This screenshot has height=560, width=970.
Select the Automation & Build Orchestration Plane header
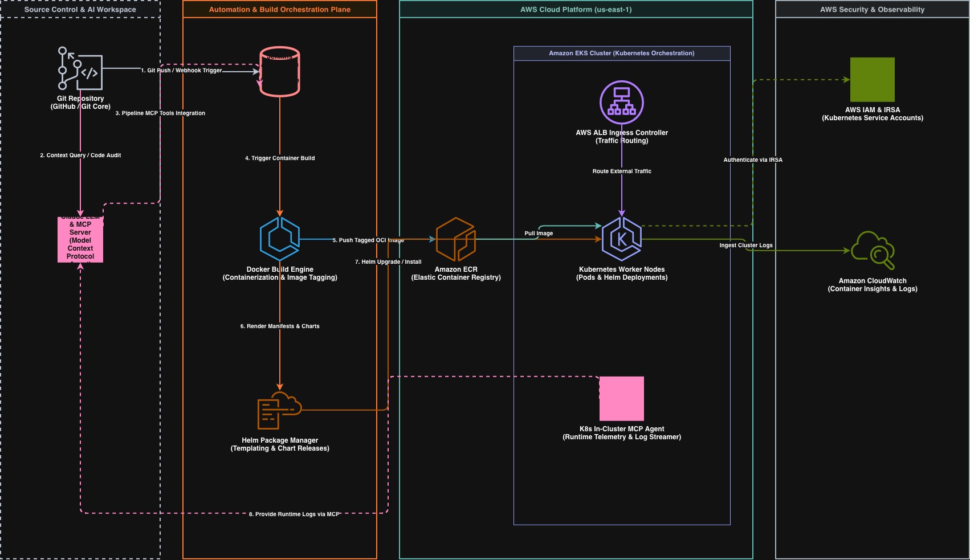(x=280, y=9)
